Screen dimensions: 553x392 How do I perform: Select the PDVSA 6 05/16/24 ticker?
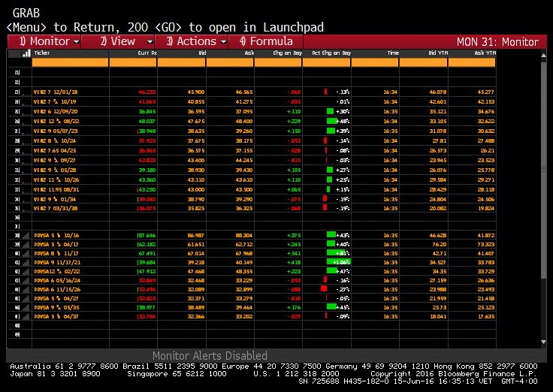pos(57,281)
